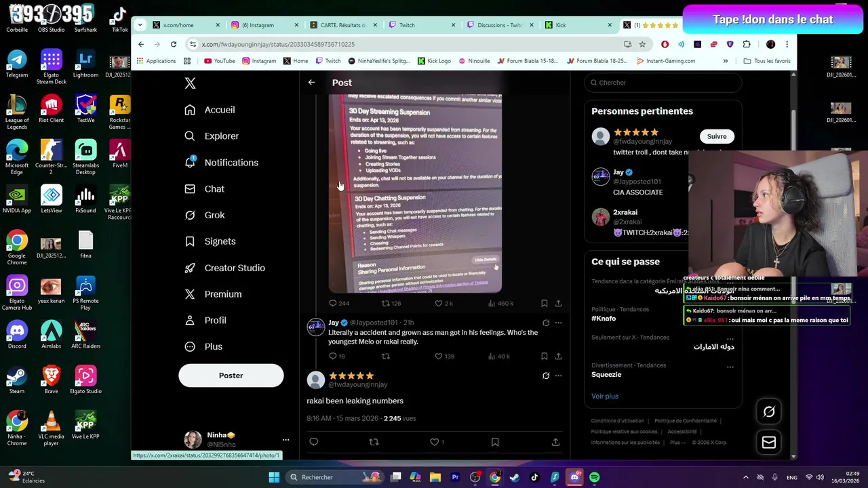868x488 pixels.
Task: Open Chrome extensions puzzle icon
Action: click(x=747, y=44)
